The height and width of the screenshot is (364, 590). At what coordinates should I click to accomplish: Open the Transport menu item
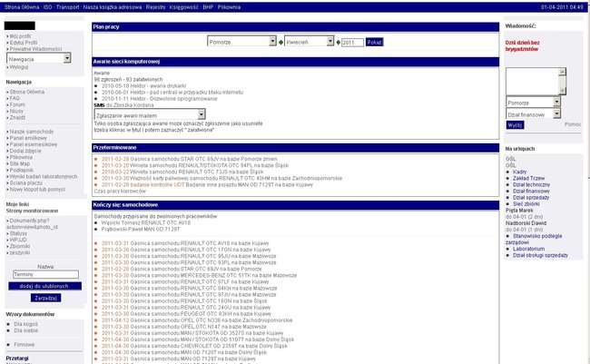pyautogui.click(x=63, y=6)
